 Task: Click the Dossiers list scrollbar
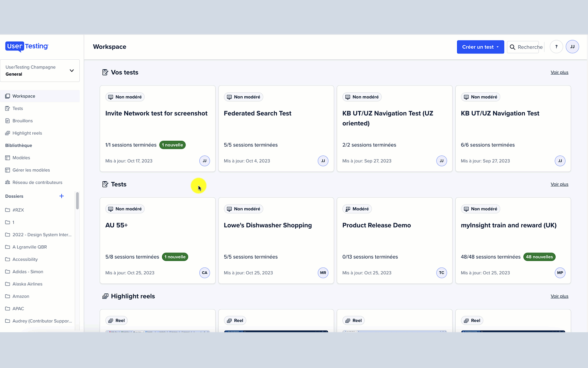78,201
